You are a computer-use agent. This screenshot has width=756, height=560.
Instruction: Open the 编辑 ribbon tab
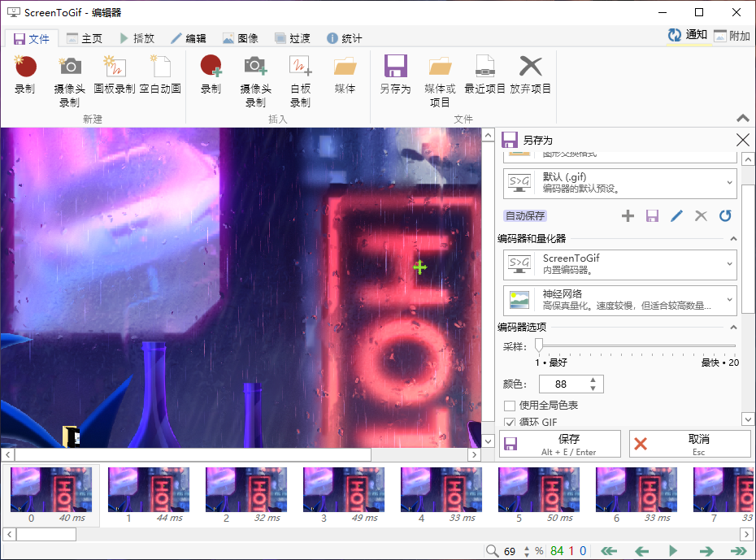tap(188, 38)
